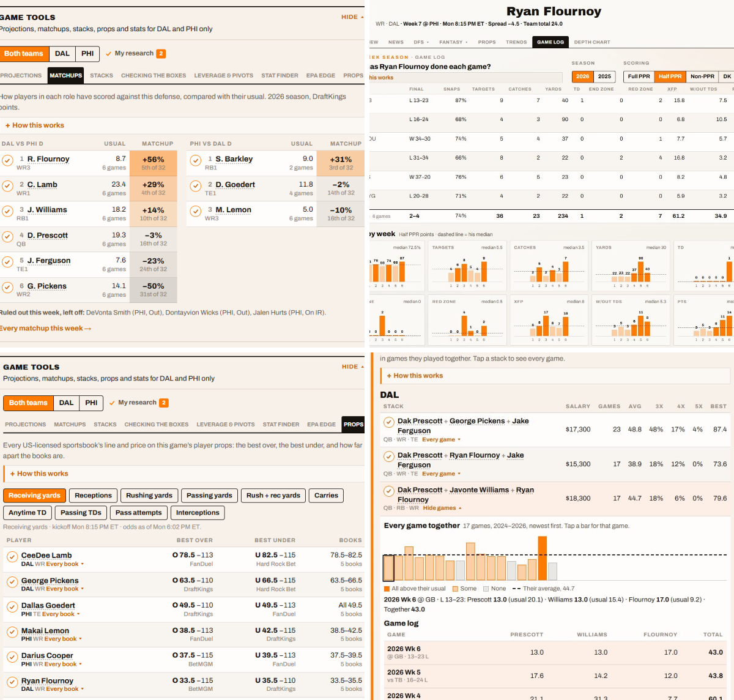Viewport: 734px width, 700px height.
Task: Click the check icon next to CeeDee Lamb props row
Action: tap(12, 557)
